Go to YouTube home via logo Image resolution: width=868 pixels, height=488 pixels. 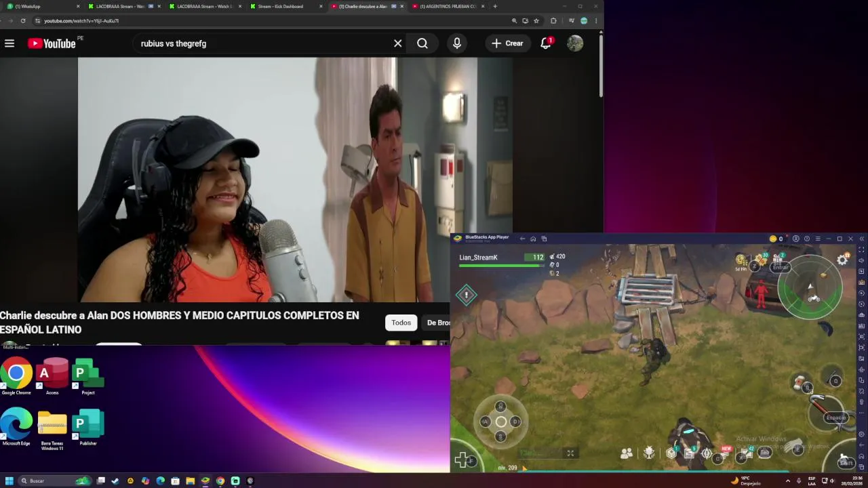pyautogui.click(x=52, y=43)
